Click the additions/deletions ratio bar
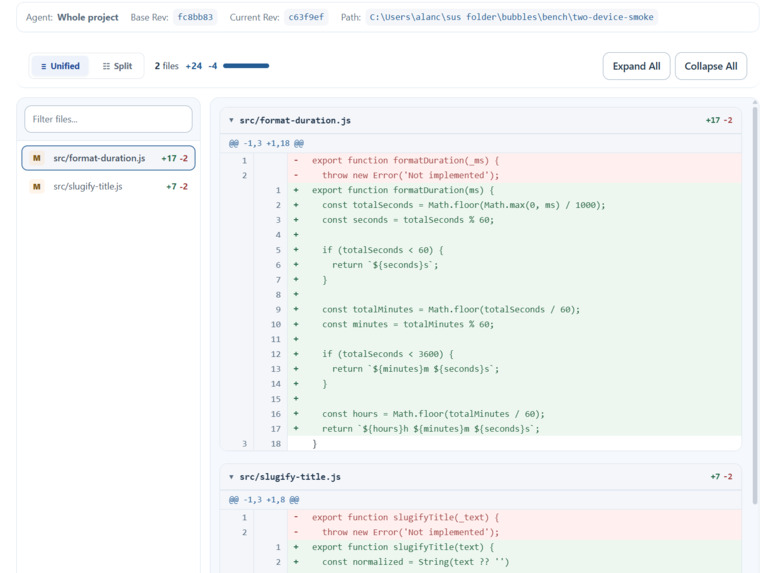762x573 pixels. click(246, 66)
